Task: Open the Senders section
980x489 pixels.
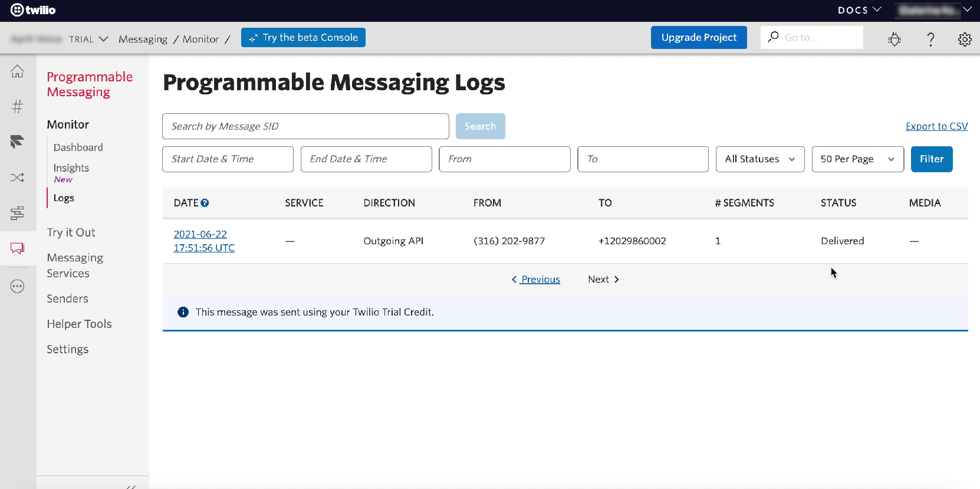Action: 67,298
